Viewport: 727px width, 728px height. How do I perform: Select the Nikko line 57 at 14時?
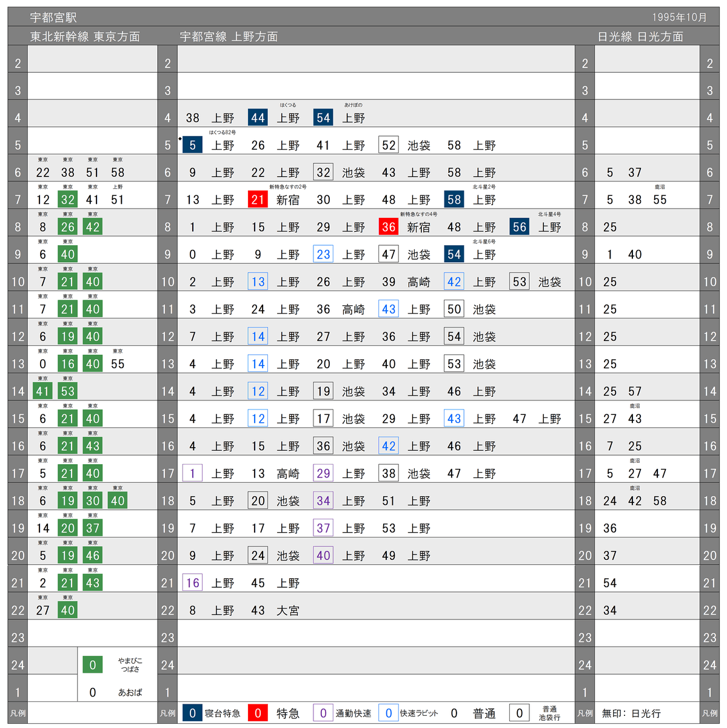click(635, 391)
